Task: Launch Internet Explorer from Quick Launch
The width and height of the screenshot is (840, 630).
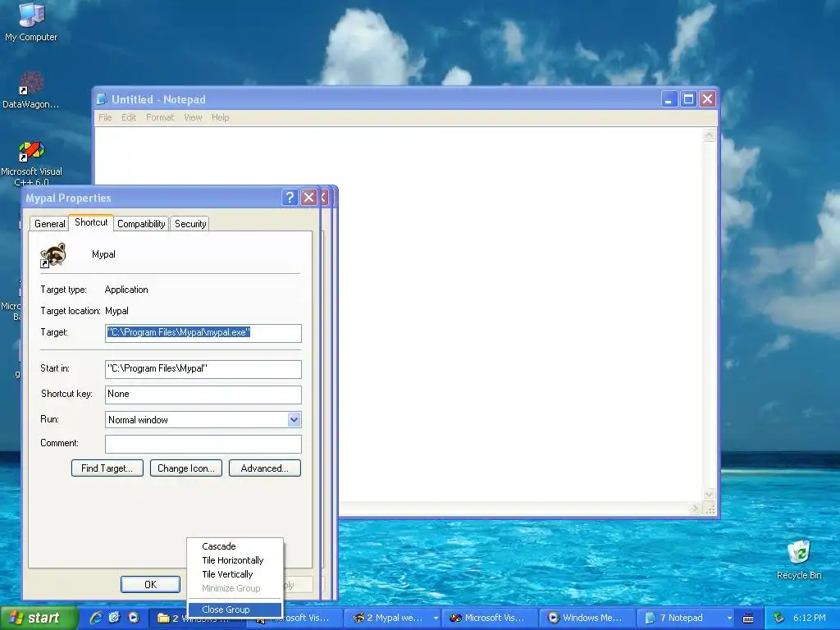Action: click(96, 618)
